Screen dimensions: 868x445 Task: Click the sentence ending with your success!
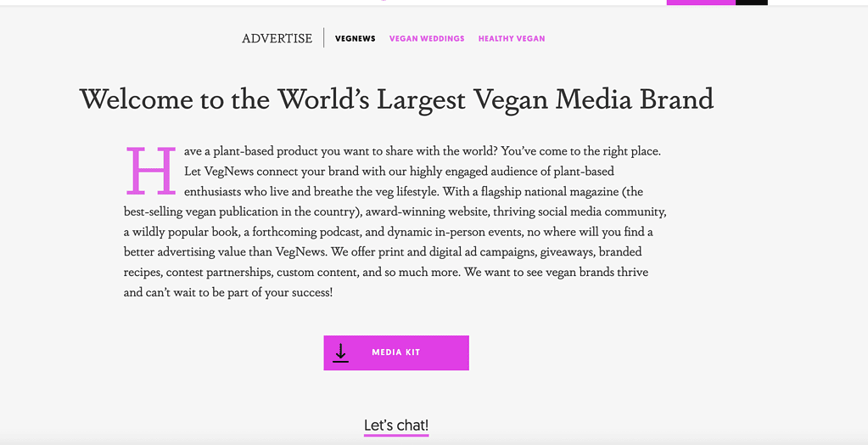pyautogui.click(x=385, y=282)
